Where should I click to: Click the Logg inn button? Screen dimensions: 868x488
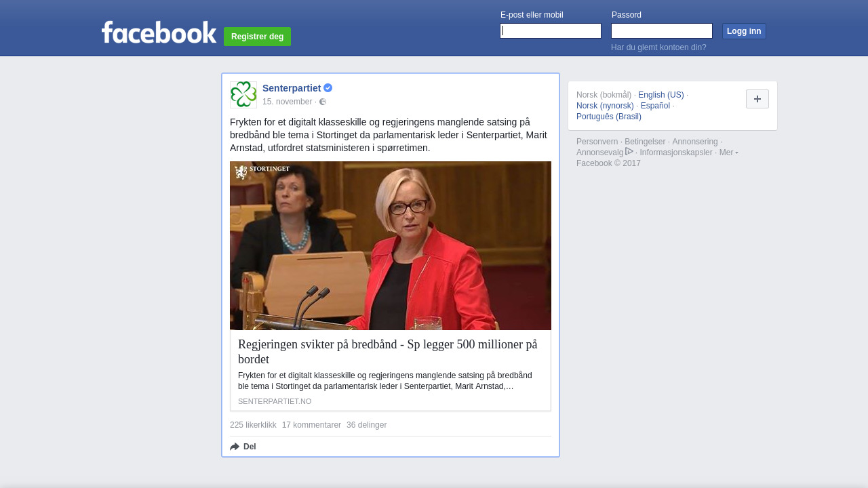[x=744, y=31]
